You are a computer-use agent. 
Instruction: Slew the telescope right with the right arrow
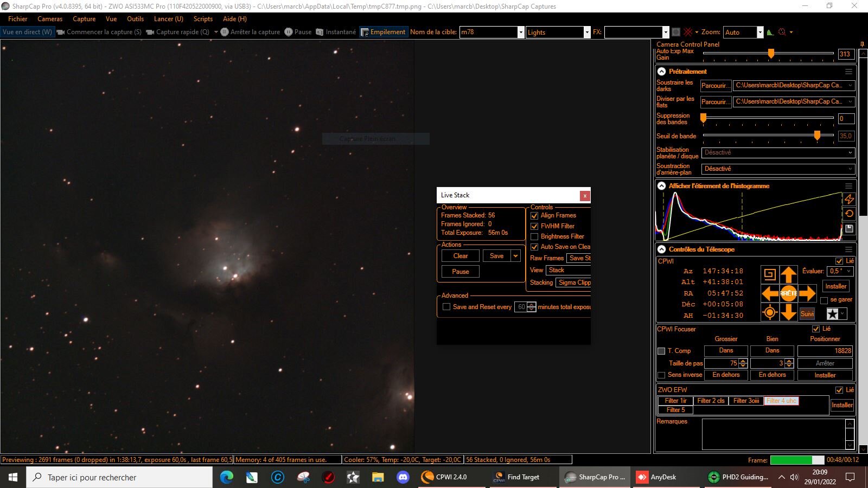[807, 293]
